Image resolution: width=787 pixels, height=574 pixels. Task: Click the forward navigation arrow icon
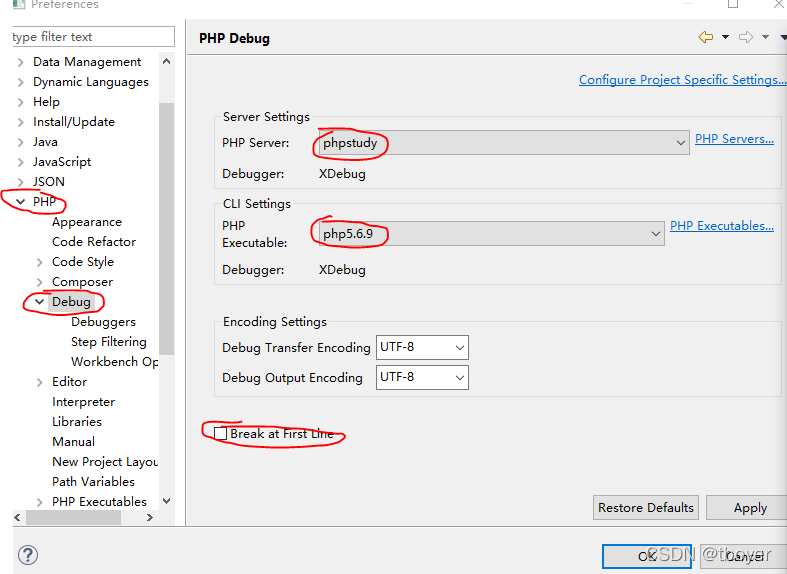click(x=746, y=37)
